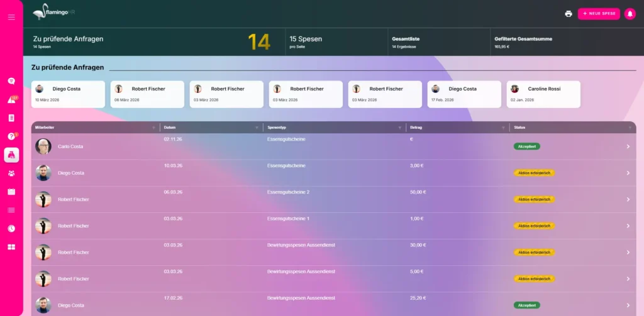Screen dimensions: 644x316
Task: Open the calendar icon in the sidebar
Action: coord(11,192)
